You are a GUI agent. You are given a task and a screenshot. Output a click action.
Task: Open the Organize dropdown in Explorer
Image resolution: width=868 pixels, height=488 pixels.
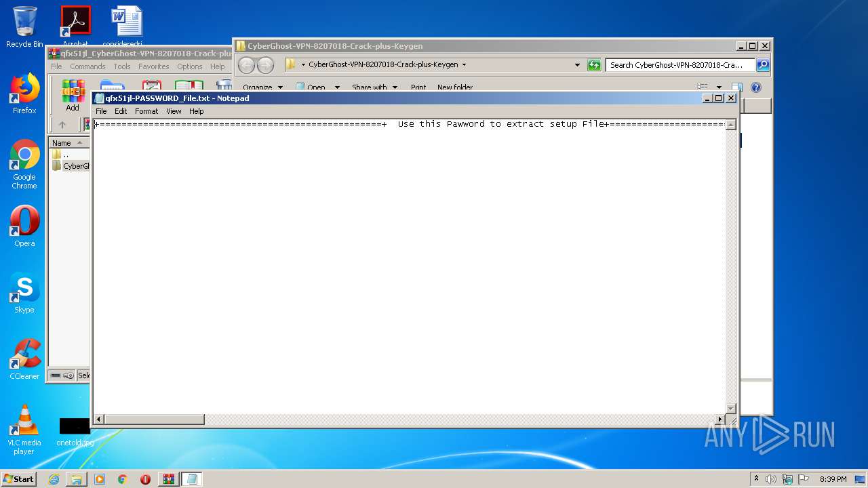tap(262, 87)
